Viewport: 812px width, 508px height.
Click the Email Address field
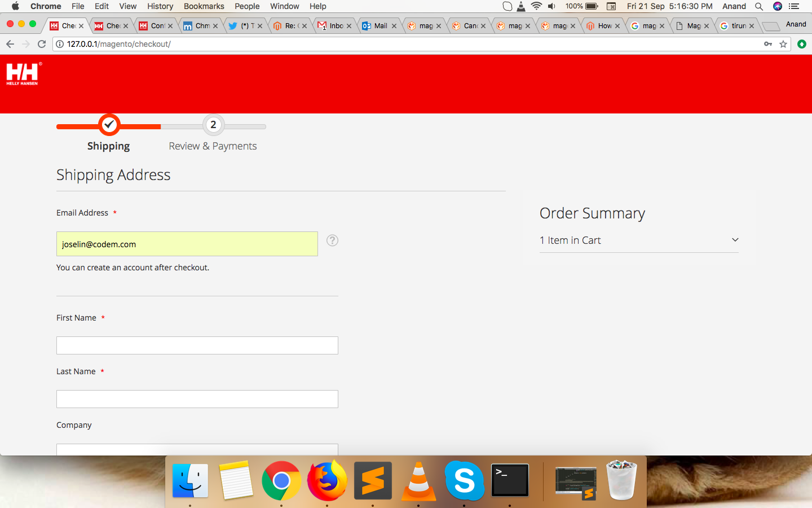click(x=187, y=244)
